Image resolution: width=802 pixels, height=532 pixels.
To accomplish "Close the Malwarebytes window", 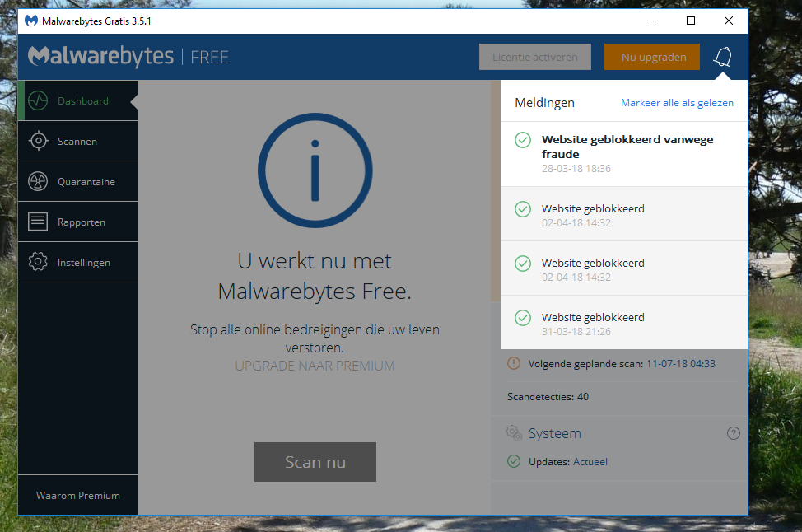I will 729,21.
